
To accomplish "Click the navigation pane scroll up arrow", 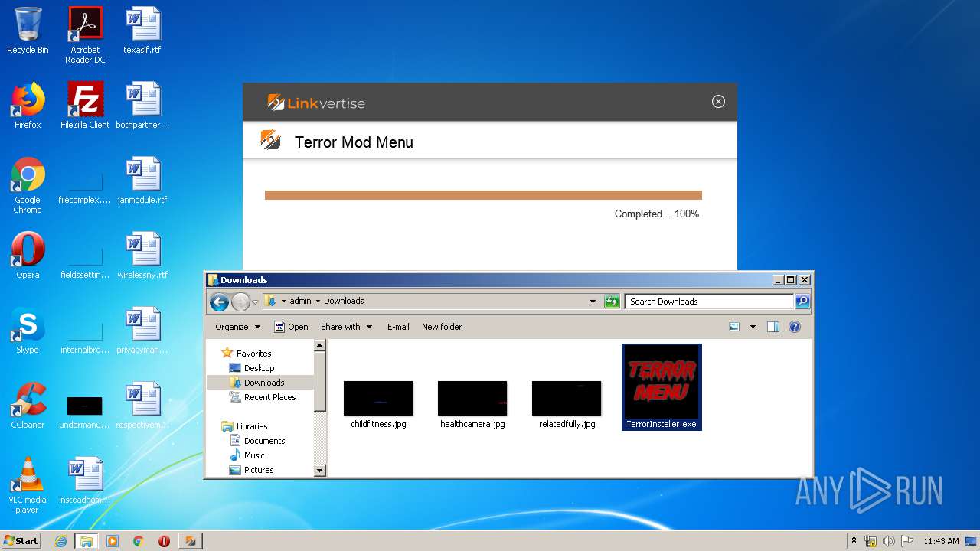I will 321,346.
